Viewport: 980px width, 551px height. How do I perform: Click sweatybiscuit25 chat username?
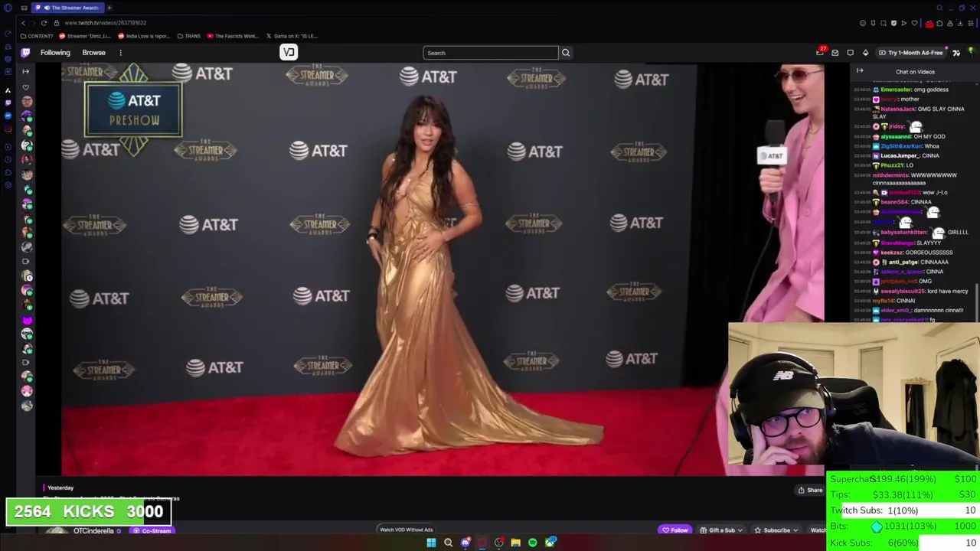903,291
